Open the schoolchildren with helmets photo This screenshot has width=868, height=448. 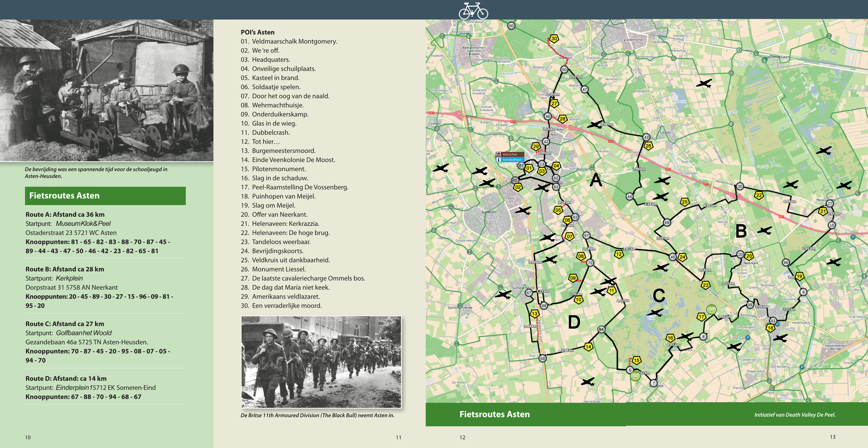coord(107,90)
